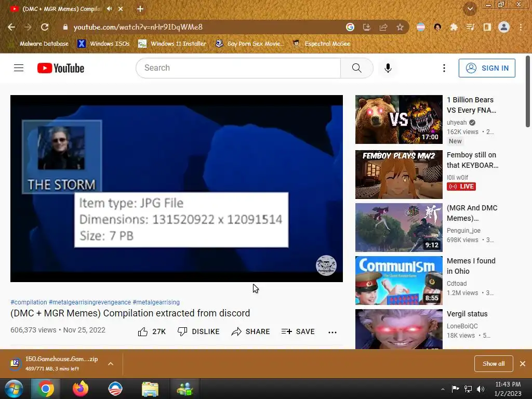The height and width of the screenshot is (399, 532).
Task: Open the share this page icon
Action: [x=383, y=27]
